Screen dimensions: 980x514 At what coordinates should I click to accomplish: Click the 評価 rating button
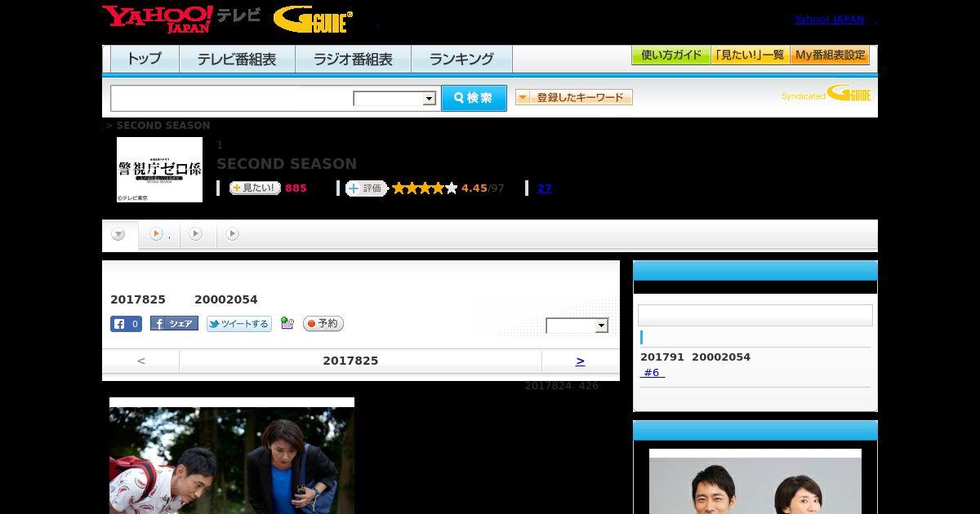coord(366,188)
